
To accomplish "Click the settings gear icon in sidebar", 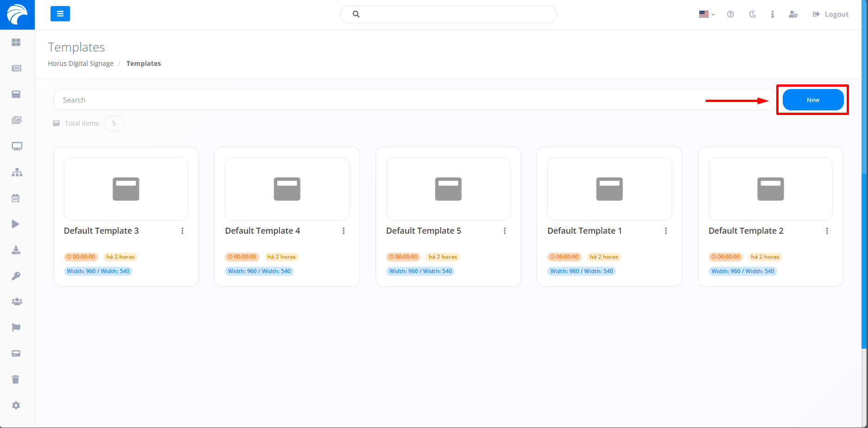I will coord(16,406).
